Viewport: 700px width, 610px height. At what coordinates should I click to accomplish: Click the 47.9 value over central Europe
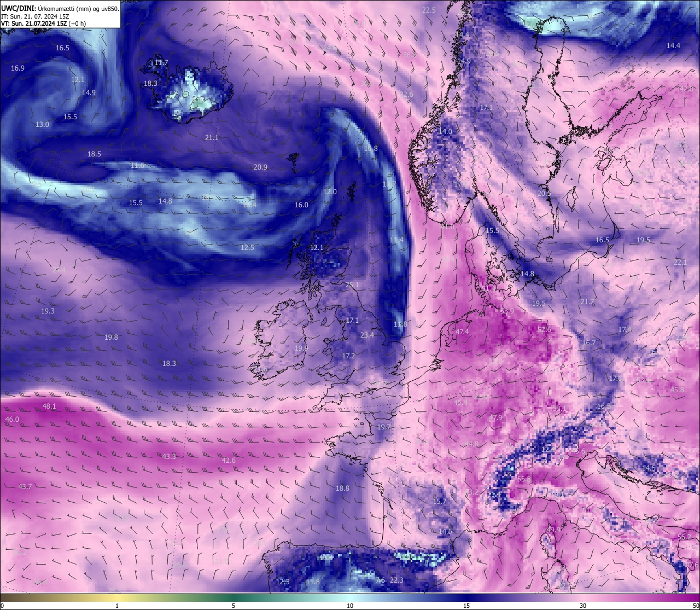point(495,418)
